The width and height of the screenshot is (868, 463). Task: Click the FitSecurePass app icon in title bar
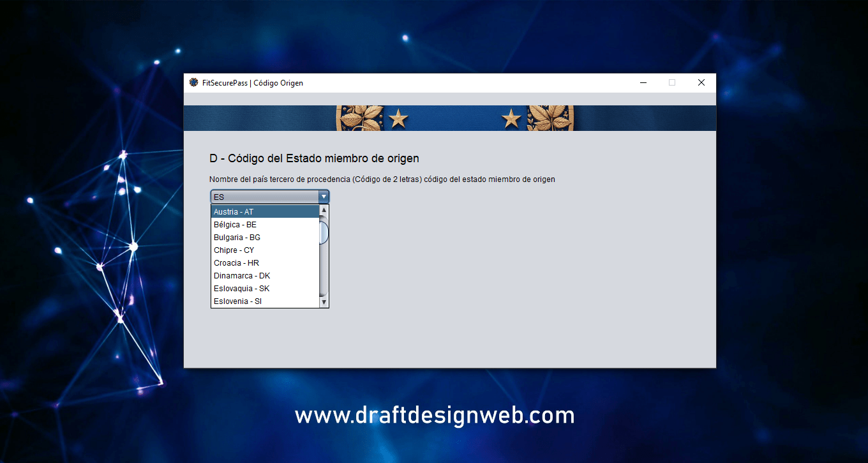point(194,82)
